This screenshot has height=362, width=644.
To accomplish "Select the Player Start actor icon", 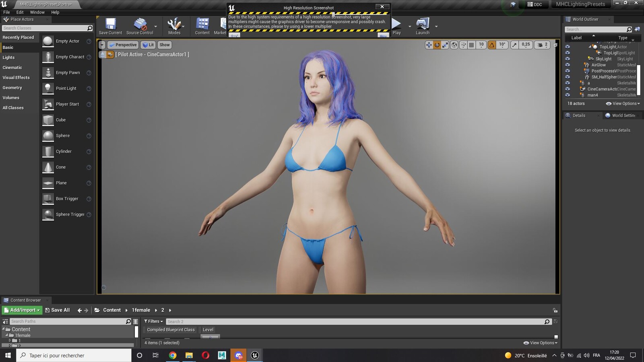I will coord(48,104).
